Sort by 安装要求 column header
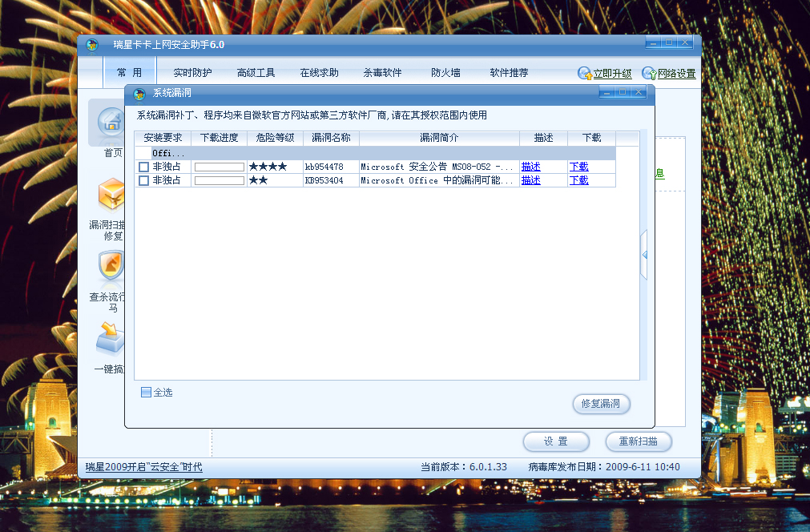The image size is (810, 532). tap(163, 138)
